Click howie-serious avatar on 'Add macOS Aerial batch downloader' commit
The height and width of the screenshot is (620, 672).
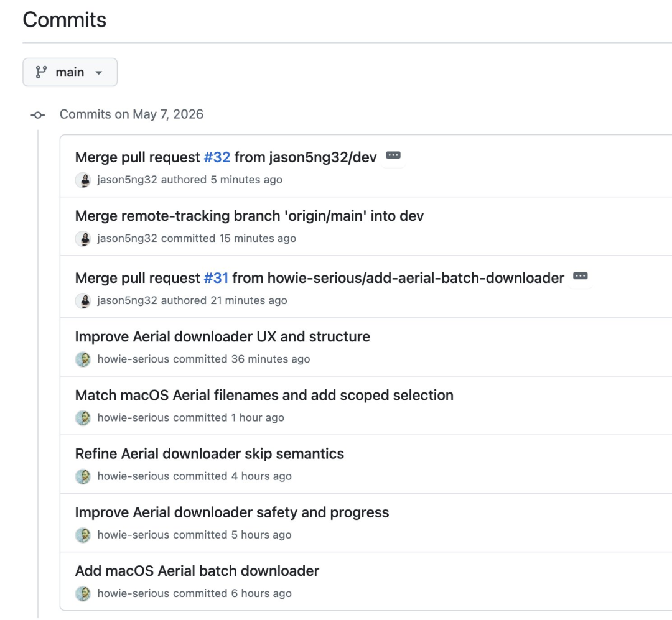tap(83, 593)
